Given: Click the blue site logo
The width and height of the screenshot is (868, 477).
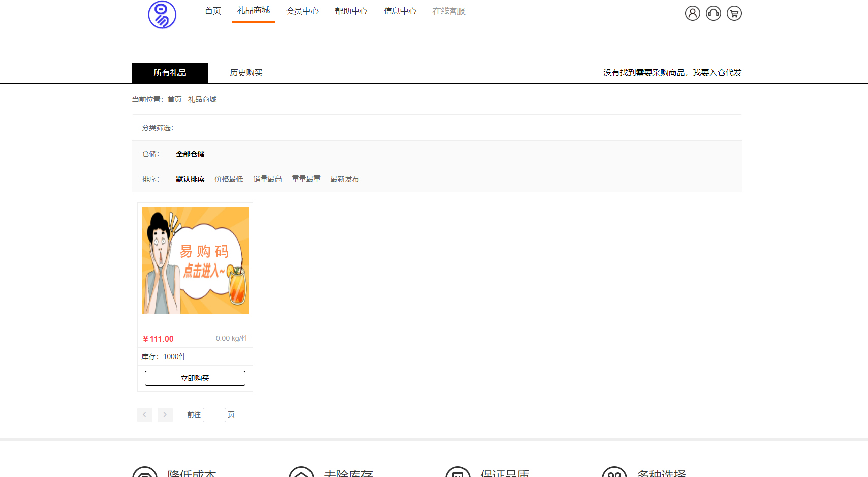Looking at the screenshot, I should (x=162, y=15).
